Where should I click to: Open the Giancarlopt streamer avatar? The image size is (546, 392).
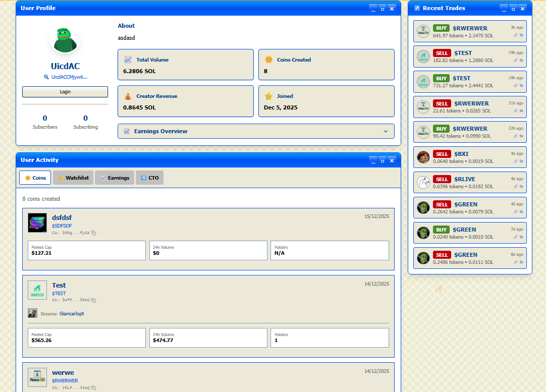(x=33, y=313)
